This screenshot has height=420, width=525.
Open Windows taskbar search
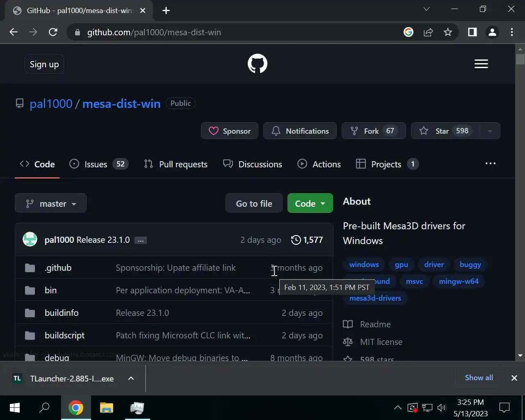[44, 408]
